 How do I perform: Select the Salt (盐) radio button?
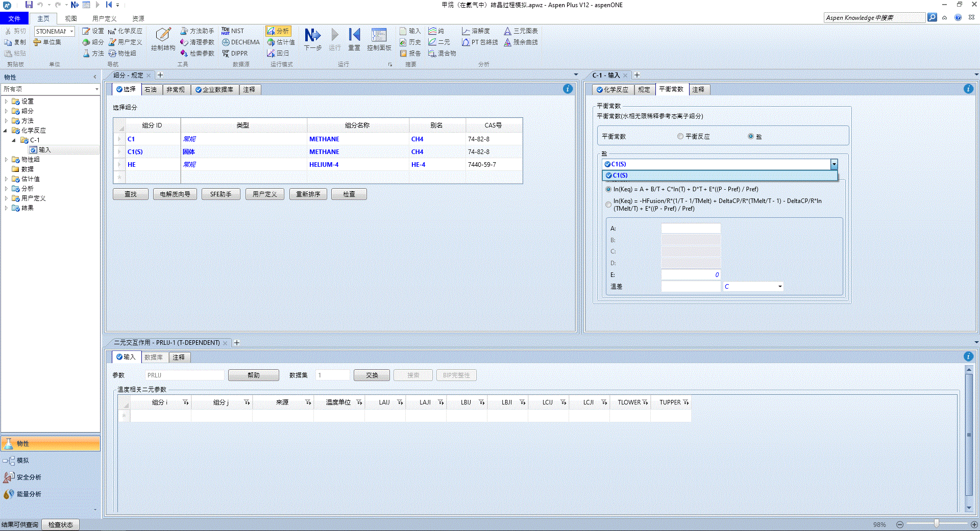(x=751, y=137)
